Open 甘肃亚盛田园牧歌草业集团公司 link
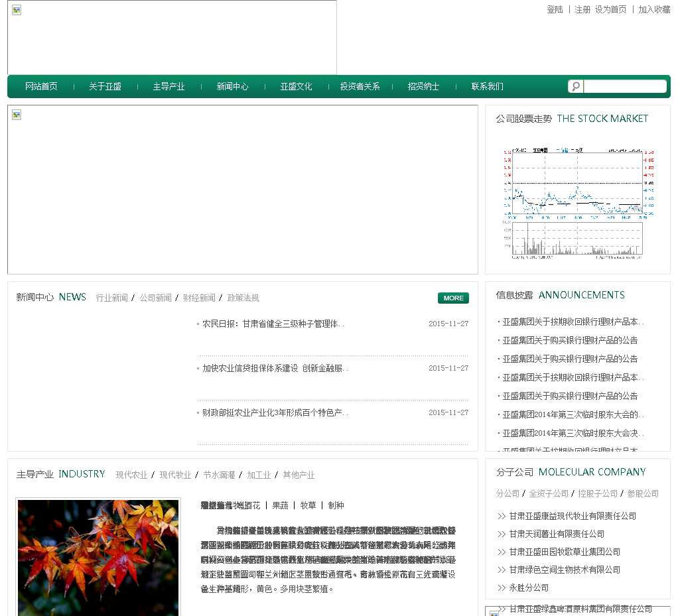Image resolution: width=678 pixels, height=616 pixels. click(x=565, y=552)
